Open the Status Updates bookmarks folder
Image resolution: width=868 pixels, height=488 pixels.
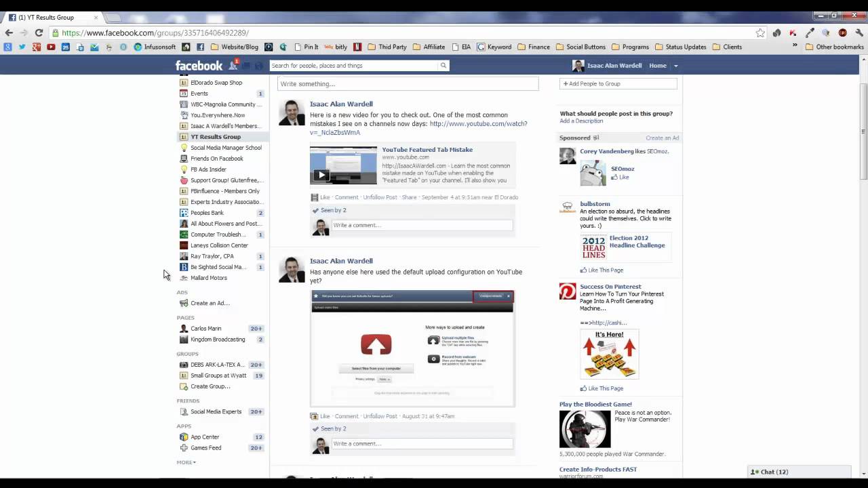pyautogui.click(x=680, y=47)
